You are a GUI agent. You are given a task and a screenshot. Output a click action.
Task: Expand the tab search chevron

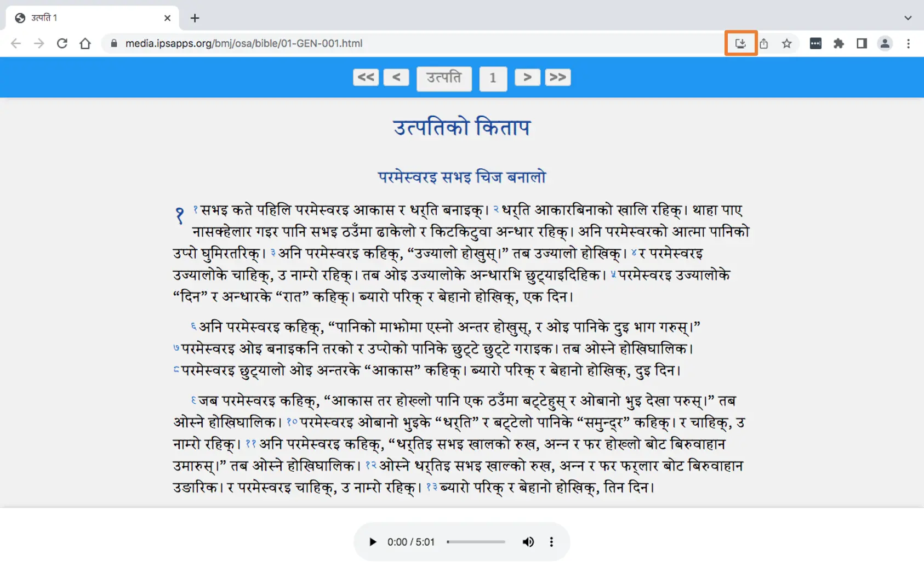click(908, 18)
